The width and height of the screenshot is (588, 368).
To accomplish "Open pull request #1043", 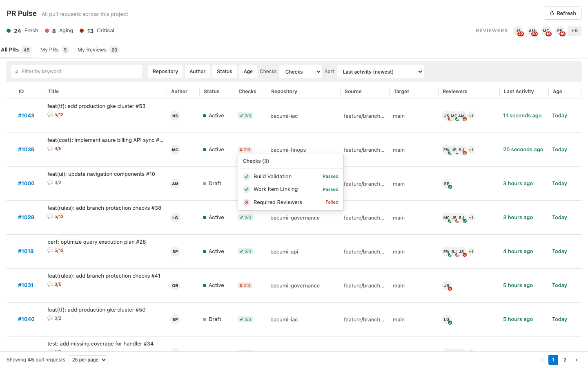I will [x=26, y=116].
